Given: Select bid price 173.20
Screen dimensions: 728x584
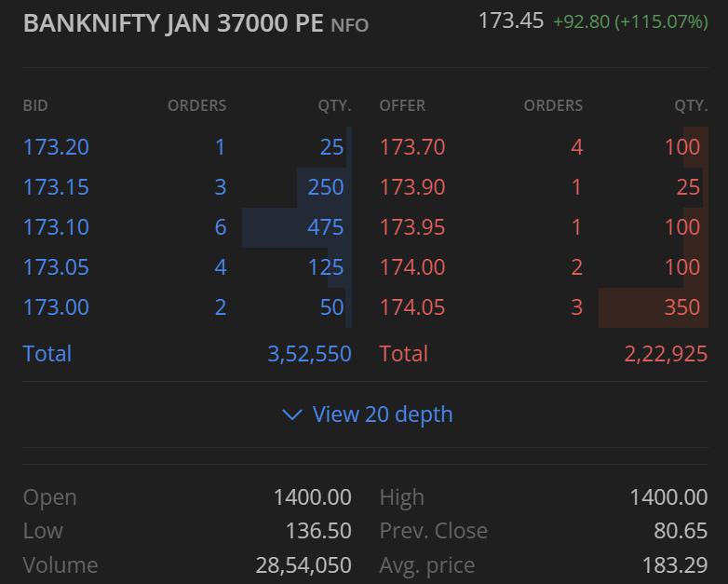Looking at the screenshot, I should [x=56, y=147].
